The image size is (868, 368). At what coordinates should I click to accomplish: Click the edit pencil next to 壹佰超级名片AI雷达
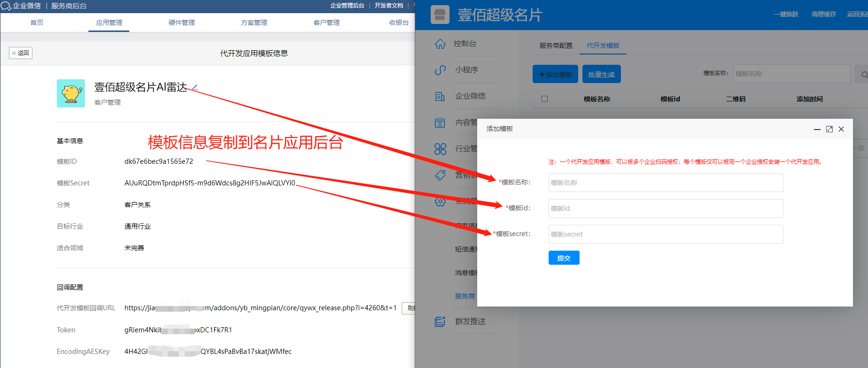point(195,87)
